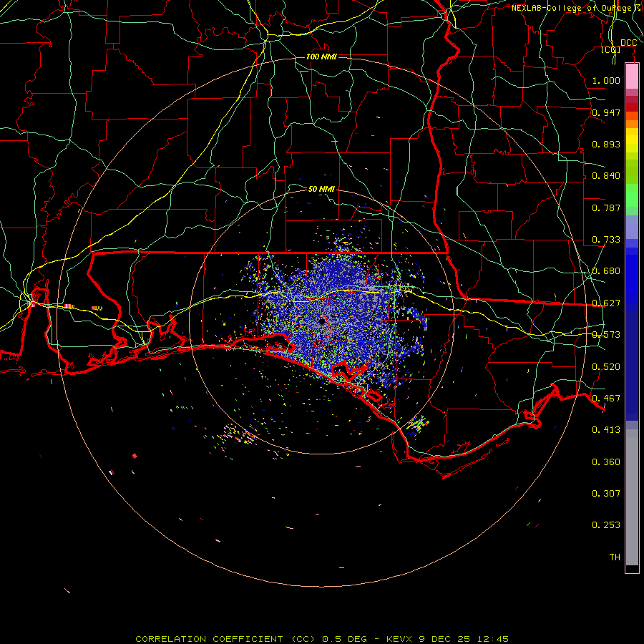Viewport: 644px width, 644px height.
Task: Click the [CC] legend unit label
Action: click(611, 50)
